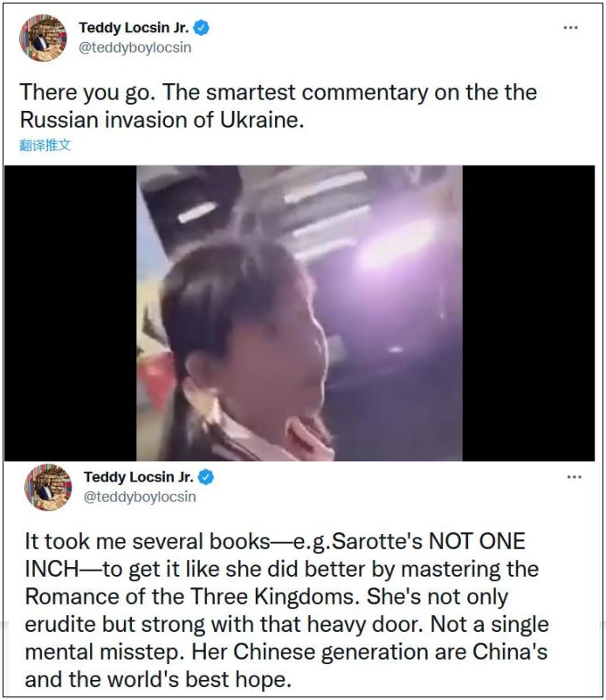
Task: Click the words NOT ONE INCH in tweet
Action: click(x=275, y=555)
